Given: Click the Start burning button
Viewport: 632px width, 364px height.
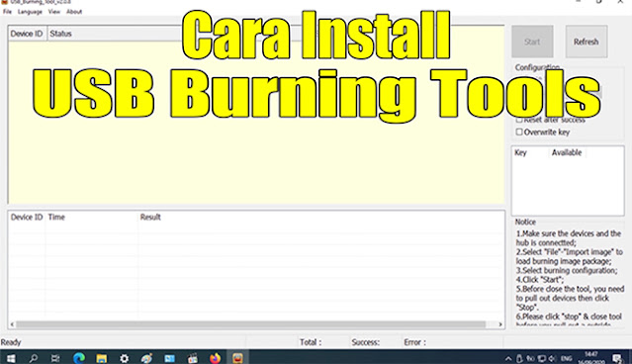Looking at the screenshot, I should 532,42.
